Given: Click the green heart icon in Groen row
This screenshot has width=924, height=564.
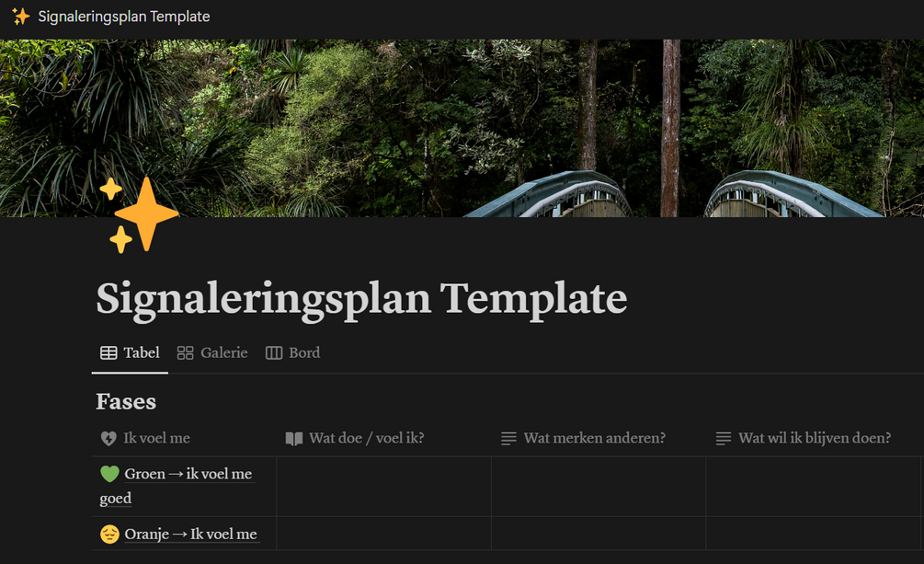Looking at the screenshot, I should point(109,474).
